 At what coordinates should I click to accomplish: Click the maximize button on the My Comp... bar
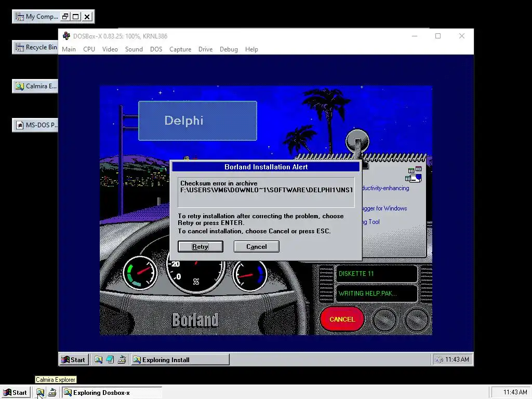76,16
